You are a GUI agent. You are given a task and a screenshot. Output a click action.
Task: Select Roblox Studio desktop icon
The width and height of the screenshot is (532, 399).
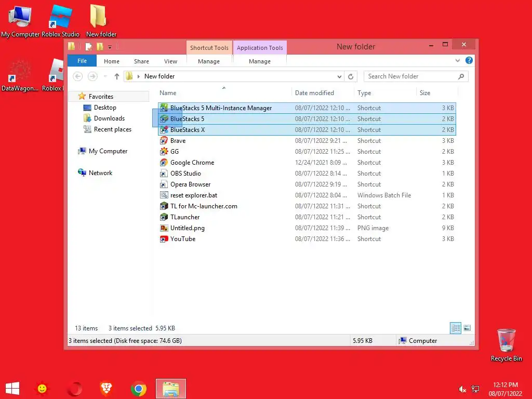(x=60, y=21)
